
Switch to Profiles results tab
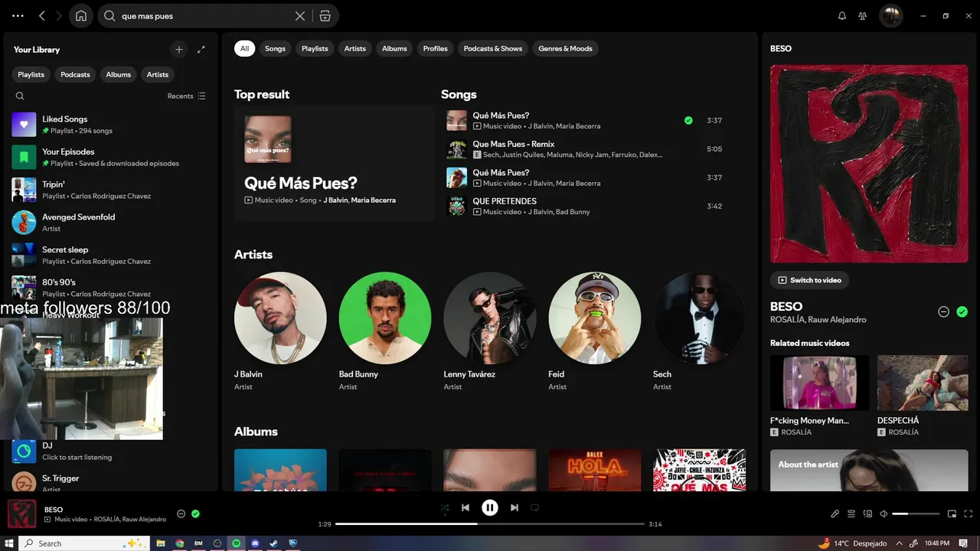436,49
